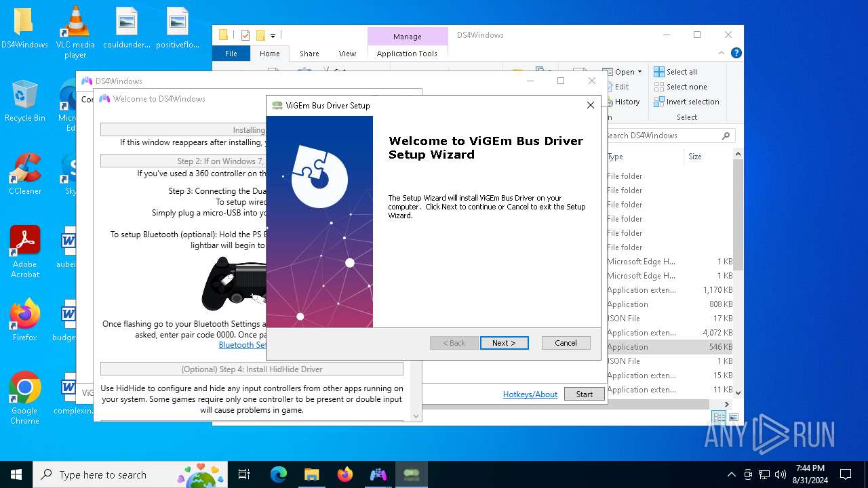The image size is (868, 488).
Task: Open the Windows Start menu
Action: click(x=16, y=474)
